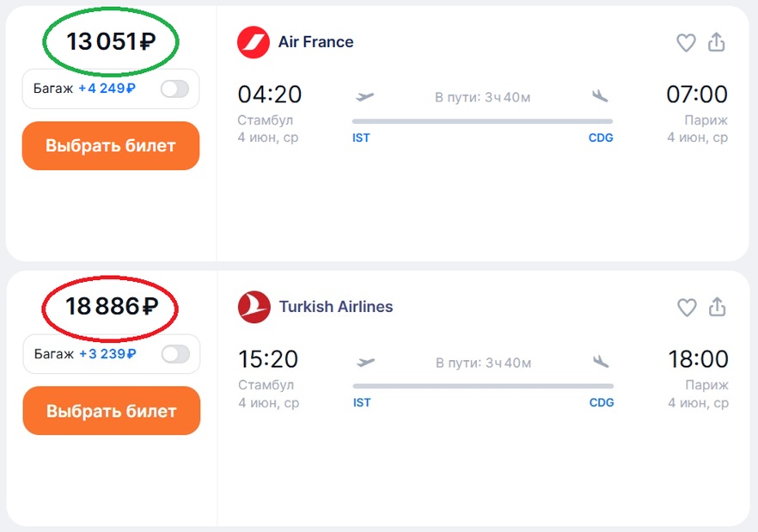Click IST airport code on Air France flight
Screen dimensions: 758x532
[x=361, y=138]
